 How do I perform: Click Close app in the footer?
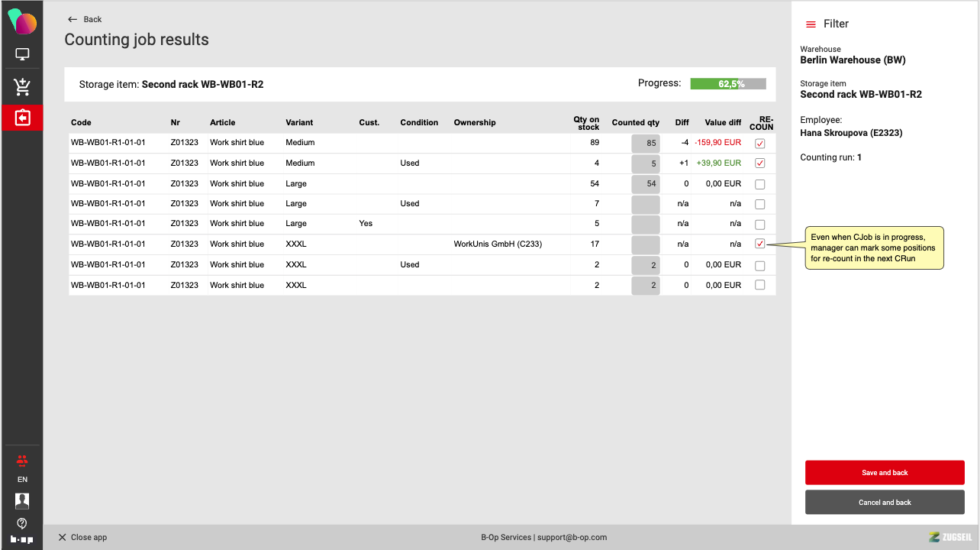(x=82, y=537)
